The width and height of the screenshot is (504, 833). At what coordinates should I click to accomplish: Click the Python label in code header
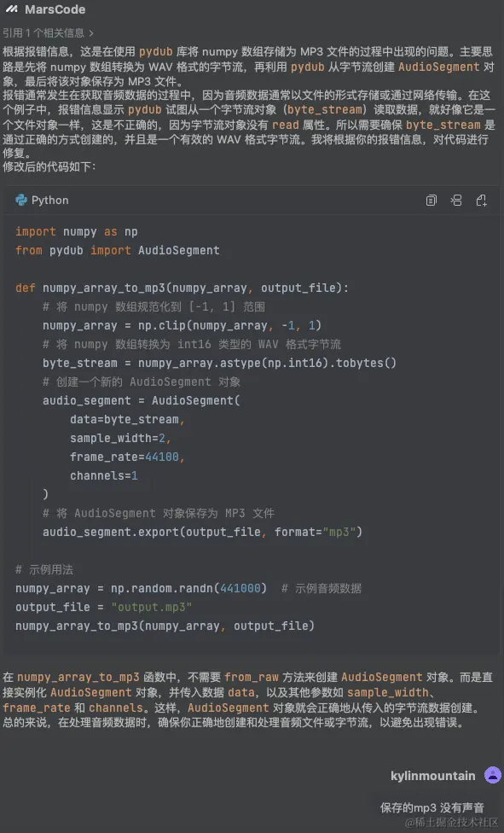click(x=50, y=201)
